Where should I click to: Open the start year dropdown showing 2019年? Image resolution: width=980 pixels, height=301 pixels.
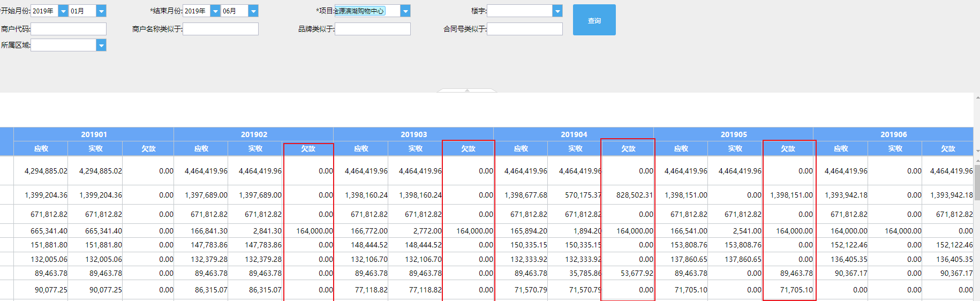(x=63, y=11)
